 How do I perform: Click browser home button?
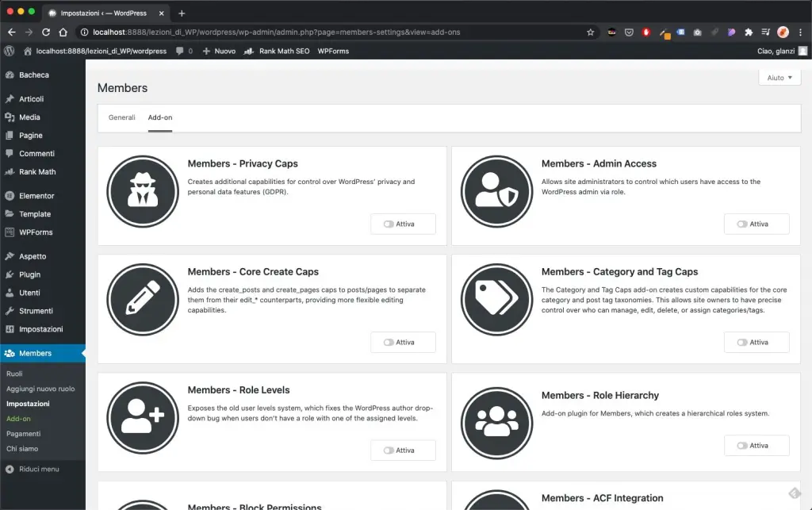click(63, 32)
